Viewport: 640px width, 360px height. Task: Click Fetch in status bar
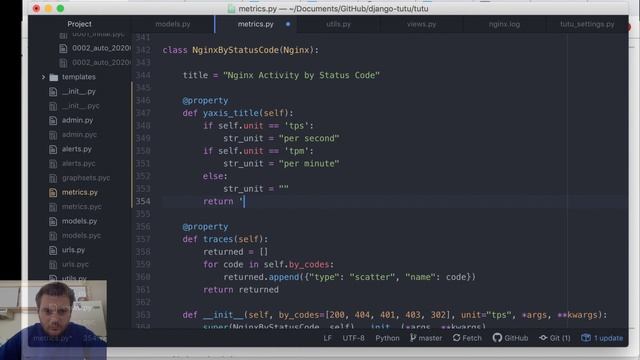[x=472, y=338]
